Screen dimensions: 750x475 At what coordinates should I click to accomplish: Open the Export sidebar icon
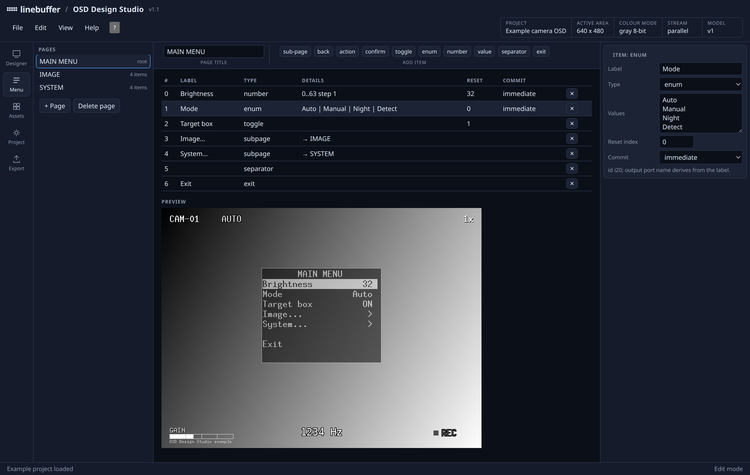pos(16,163)
